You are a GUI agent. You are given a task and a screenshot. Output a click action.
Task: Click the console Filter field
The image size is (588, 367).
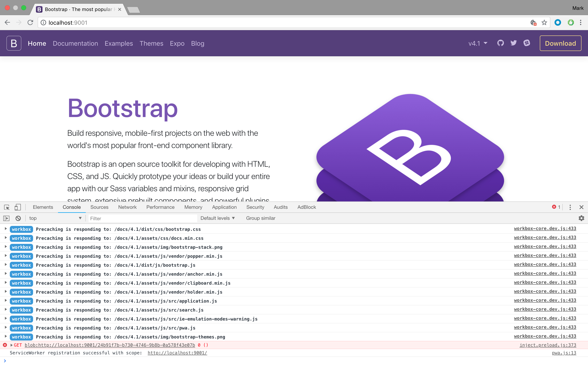click(142, 218)
